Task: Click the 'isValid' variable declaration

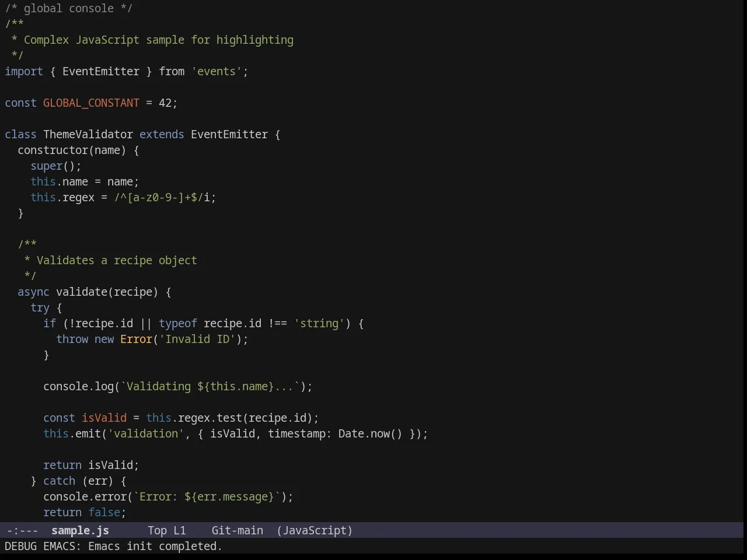Action: pyautogui.click(x=104, y=418)
